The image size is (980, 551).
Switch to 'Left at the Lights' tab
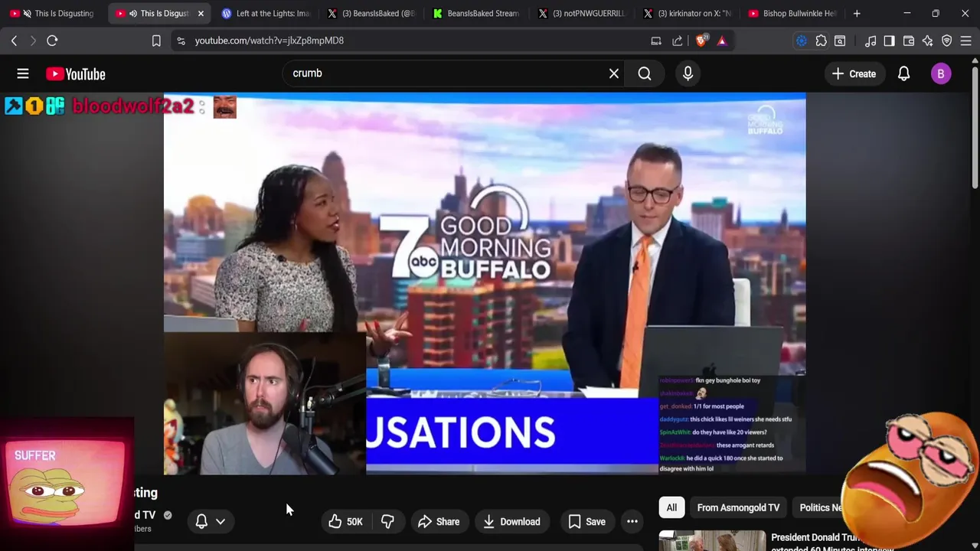pyautogui.click(x=265, y=13)
